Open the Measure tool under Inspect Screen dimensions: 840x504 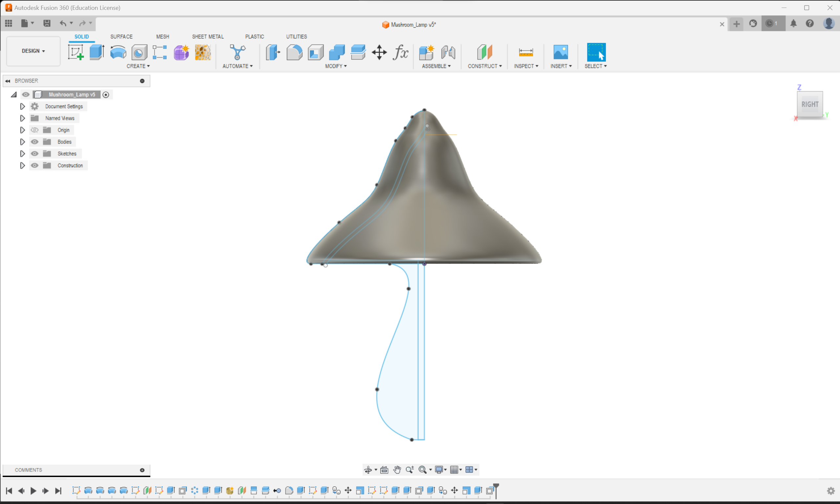tap(526, 52)
